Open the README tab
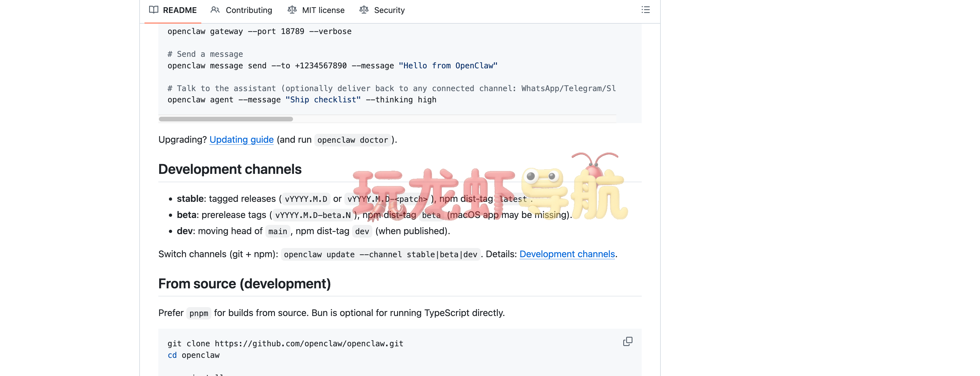 coord(173,10)
